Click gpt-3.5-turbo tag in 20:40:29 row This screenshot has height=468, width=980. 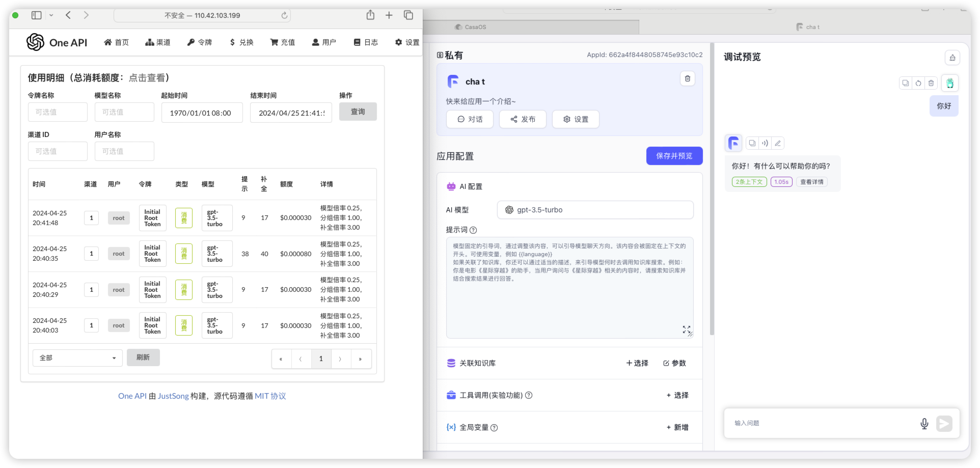217,290
